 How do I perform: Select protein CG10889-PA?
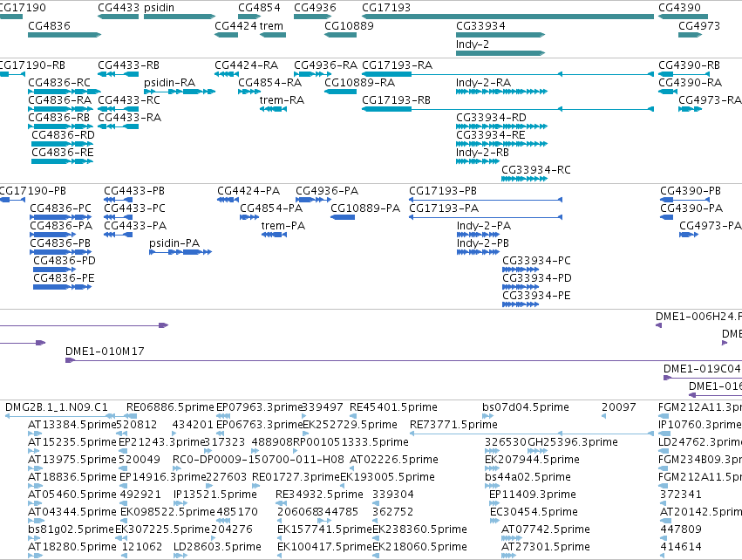point(365,208)
